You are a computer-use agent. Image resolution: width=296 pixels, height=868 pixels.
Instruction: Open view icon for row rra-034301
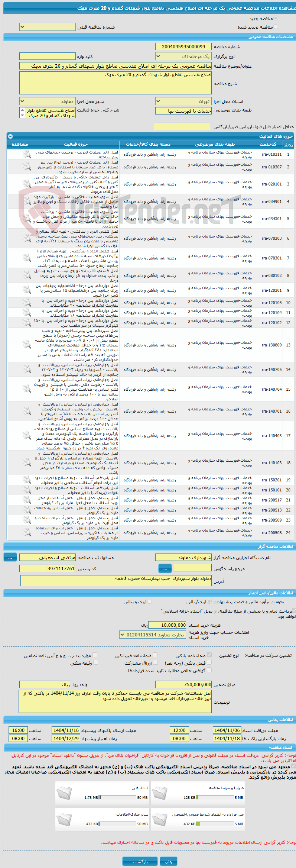[27, 219]
